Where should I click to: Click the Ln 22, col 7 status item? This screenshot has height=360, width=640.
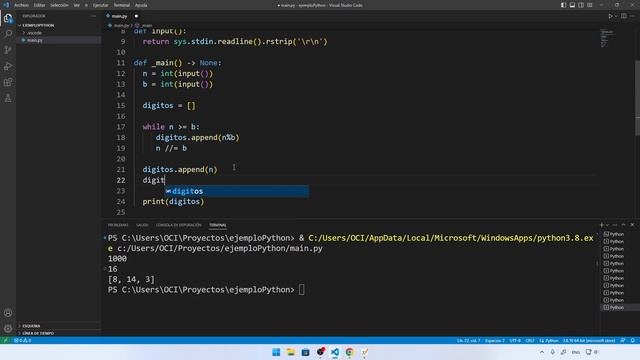468,340
